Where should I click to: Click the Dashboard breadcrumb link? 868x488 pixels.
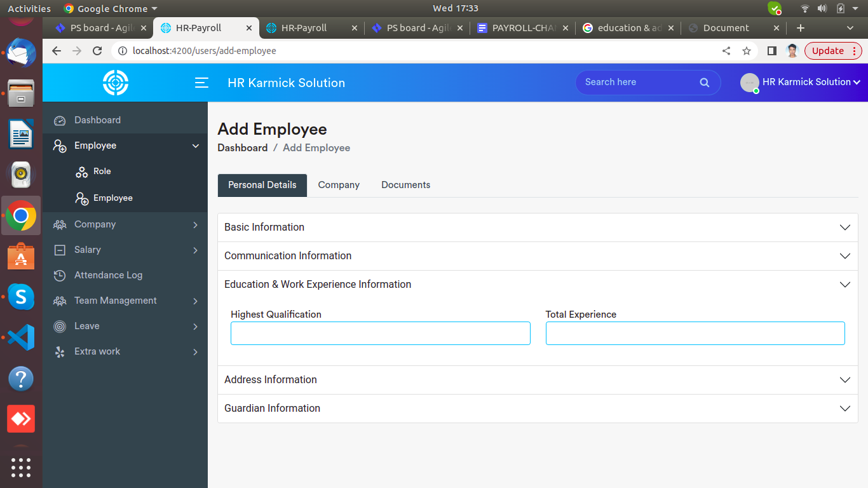tap(242, 148)
